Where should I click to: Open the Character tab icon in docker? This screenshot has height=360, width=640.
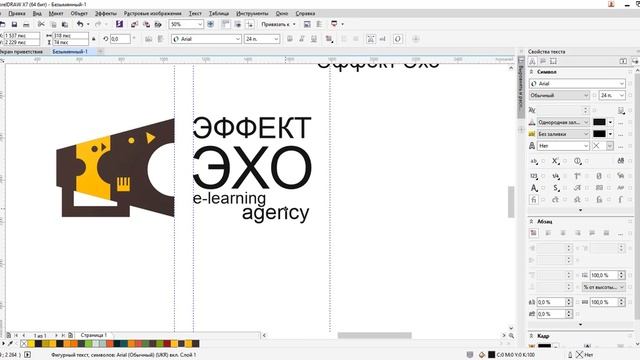point(532,61)
